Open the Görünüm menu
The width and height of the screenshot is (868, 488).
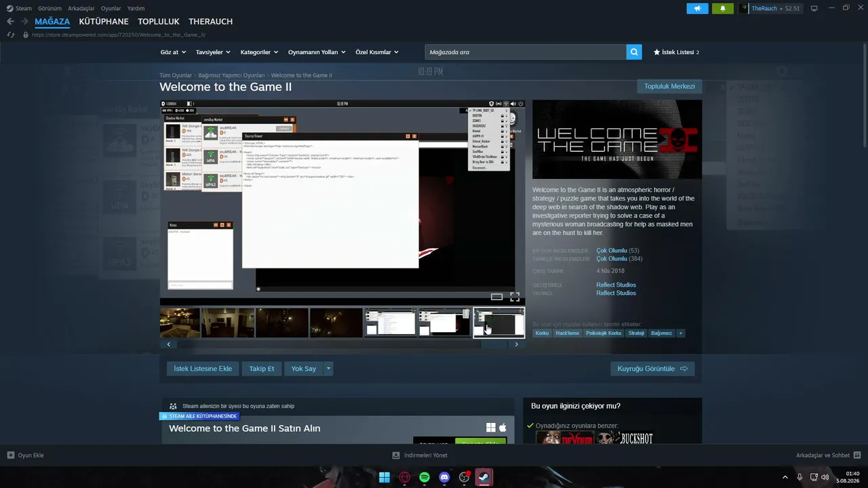[x=50, y=8]
